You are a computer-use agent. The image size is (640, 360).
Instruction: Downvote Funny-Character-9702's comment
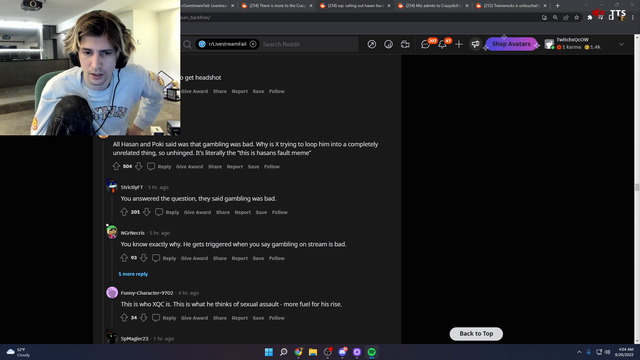click(144, 318)
